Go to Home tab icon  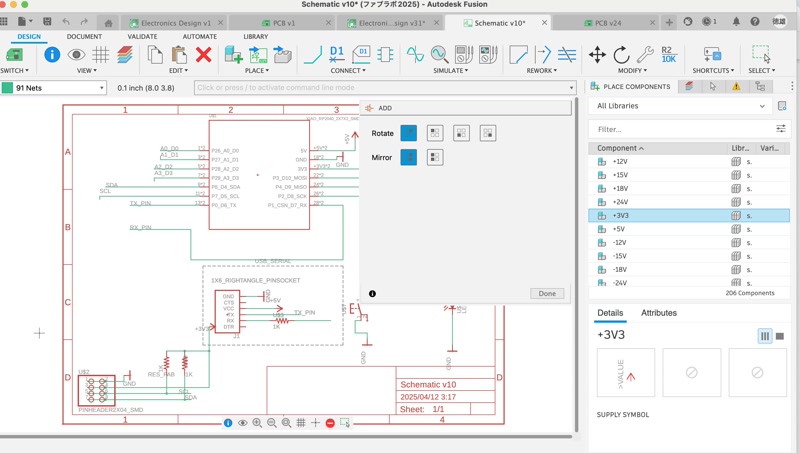[x=108, y=23]
